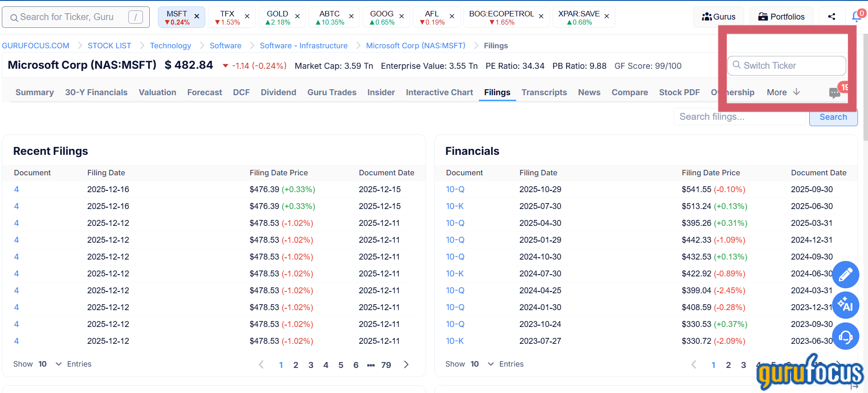Go to page 3 of Financials
The image size is (868, 393).
point(743,365)
